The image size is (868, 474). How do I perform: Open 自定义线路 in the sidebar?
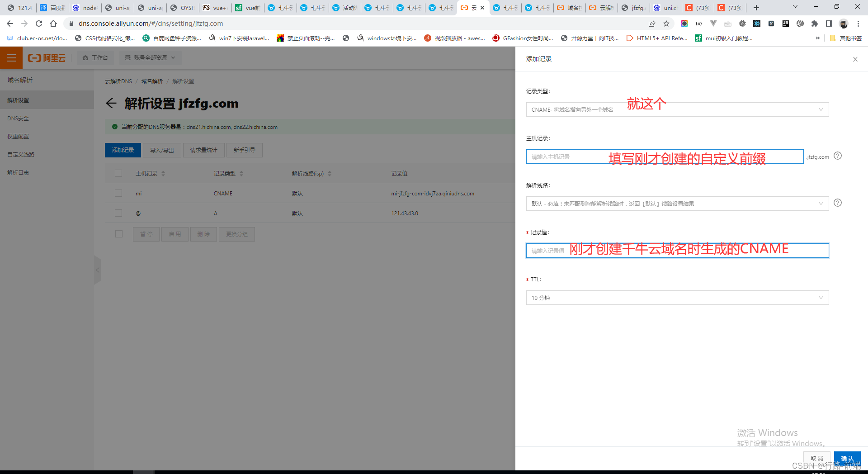tap(47, 154)
